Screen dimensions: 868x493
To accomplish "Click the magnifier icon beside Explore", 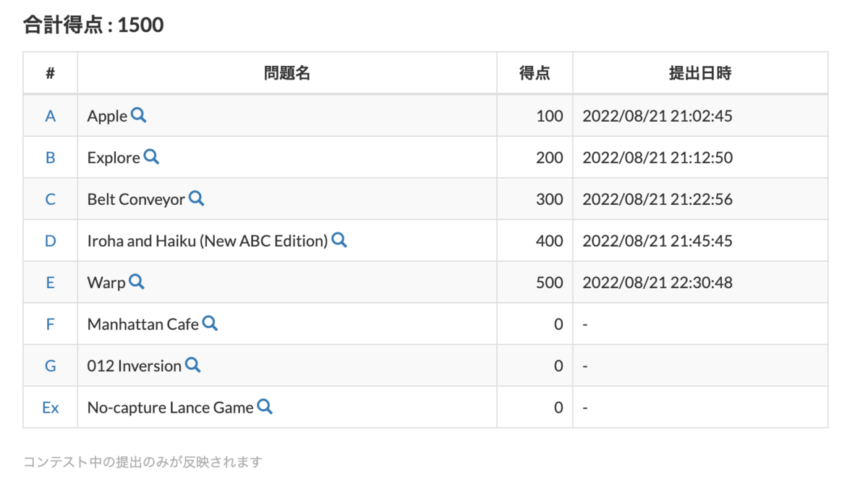I will pyautogui.click(x=151, y=157).
